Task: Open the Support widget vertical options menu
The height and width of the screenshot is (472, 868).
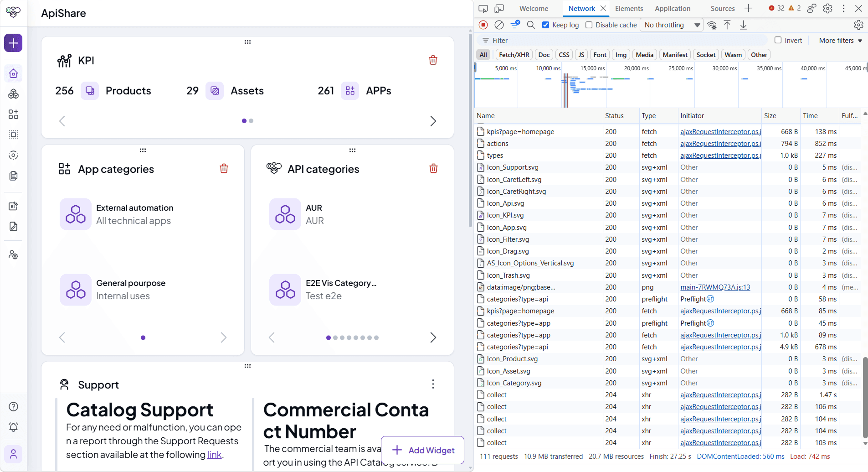Action: coord(433,384)
